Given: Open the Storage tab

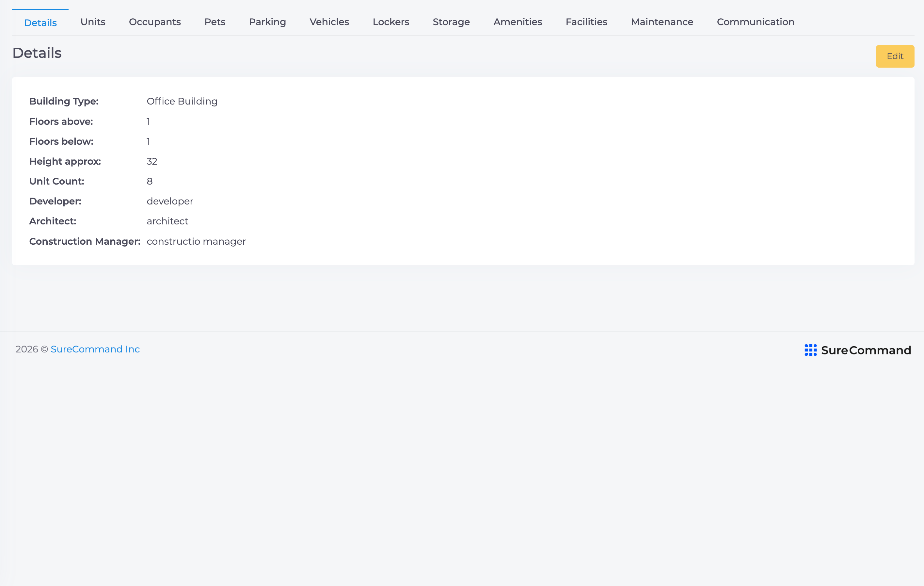Looking at the screenshot, I should pyautogui.click(x=451, y=22).
